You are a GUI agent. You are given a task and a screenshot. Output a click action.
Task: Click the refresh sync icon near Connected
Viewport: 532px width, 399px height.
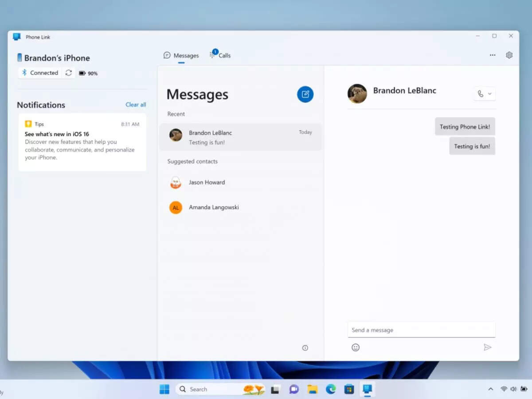point(69,73)
